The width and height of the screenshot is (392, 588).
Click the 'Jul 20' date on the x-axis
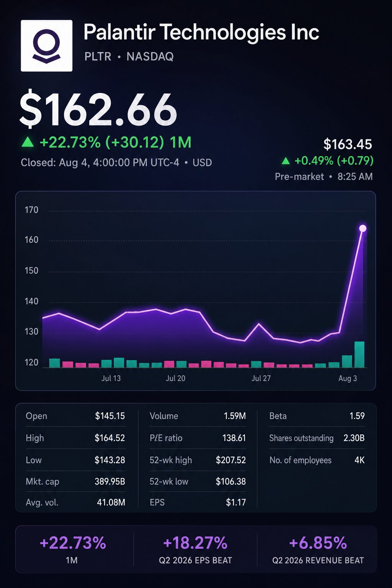[175, 378]
